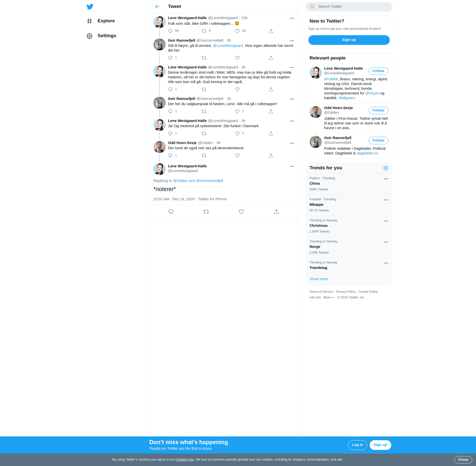This screenshot has width=476, height=466.
Task: Like the 'Denne tenåringen' tweet
Action: pyautogui.click(x=237, y=89)
